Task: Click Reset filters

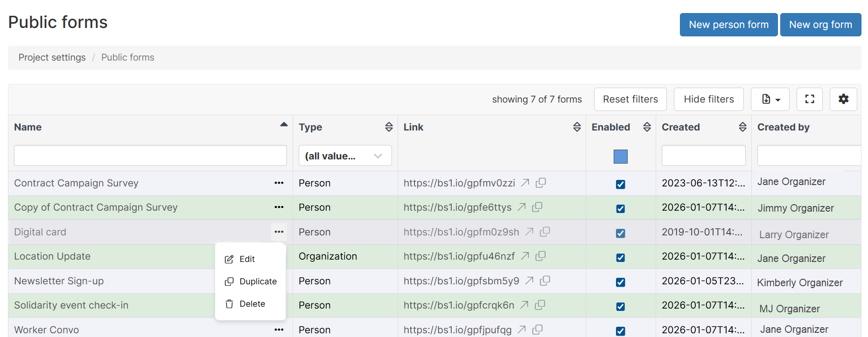Action: pos(630,99)
